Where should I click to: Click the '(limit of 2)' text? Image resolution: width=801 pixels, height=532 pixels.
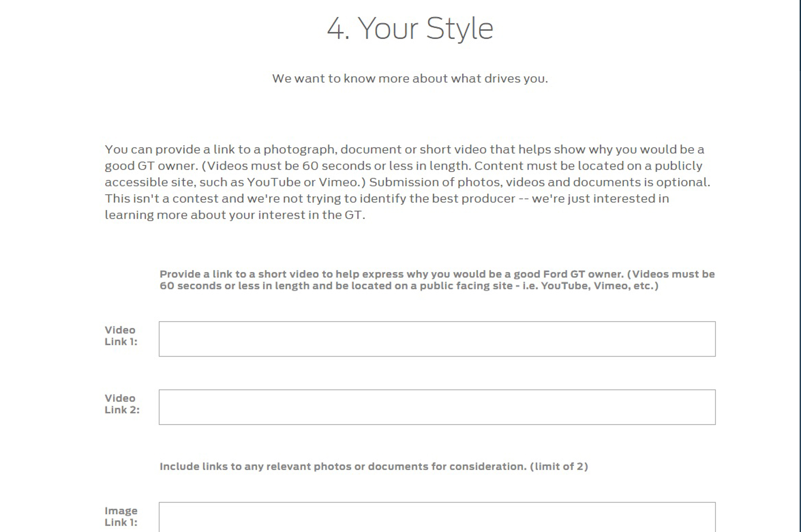[x=559, y=466]
